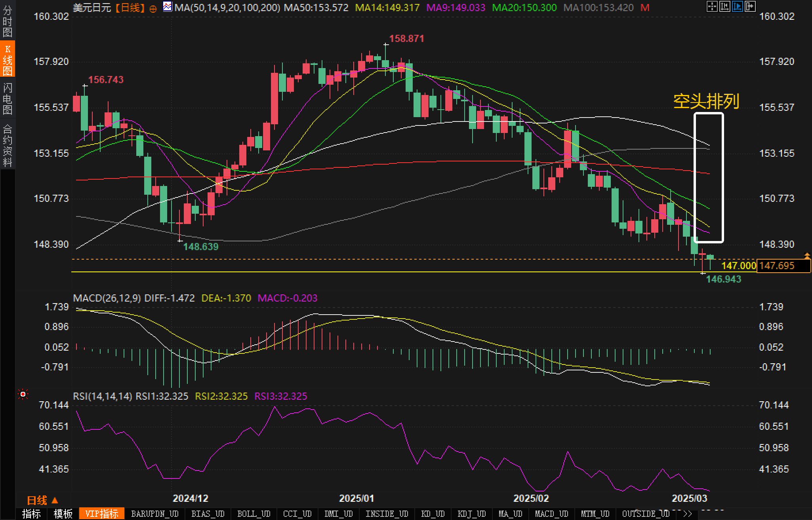Image resolution: width=812 pixels, height=520 pixels.
Task: Click the MACD:-0.203 value
Action: tap(288, 298)
